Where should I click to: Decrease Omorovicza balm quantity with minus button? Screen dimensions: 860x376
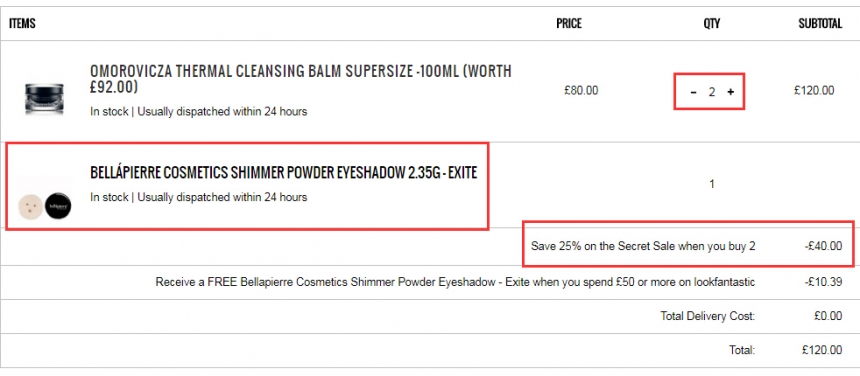pos(693,92)
